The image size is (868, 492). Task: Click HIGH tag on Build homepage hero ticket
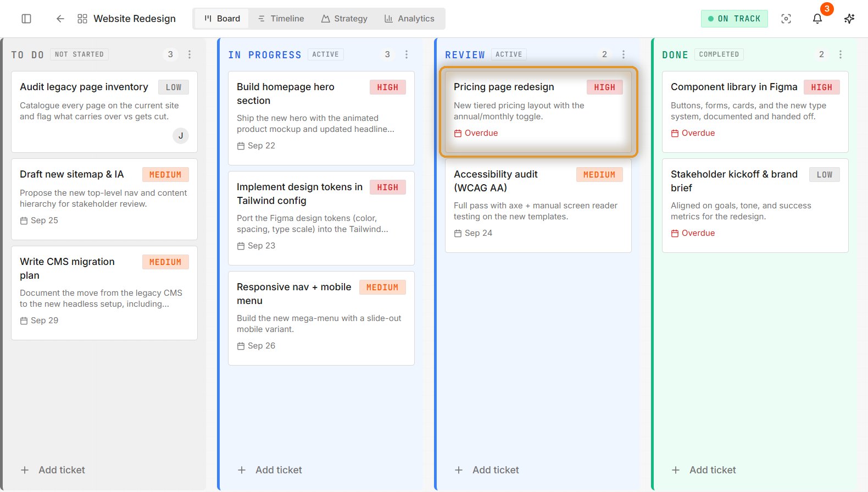click(388, 87)
